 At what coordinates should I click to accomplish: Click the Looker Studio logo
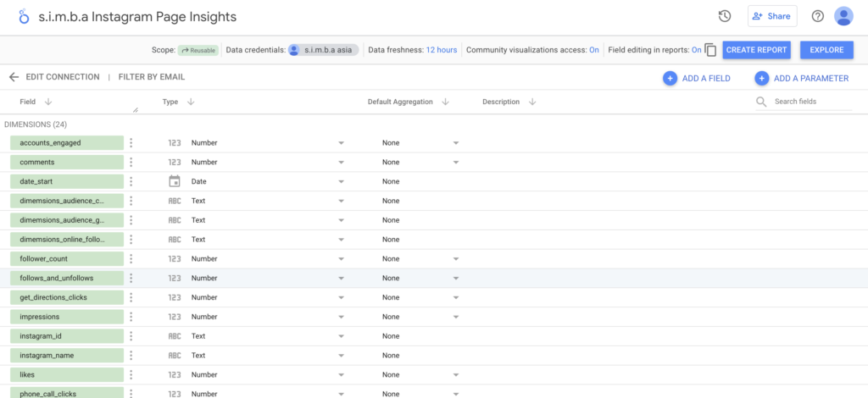click(23, 17)
